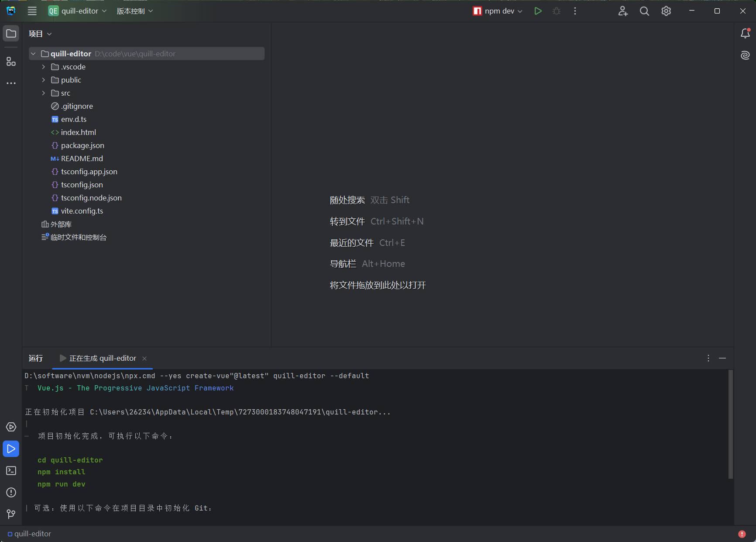Image resolution: width=756 pixels, height=542 pixels.
Task: Click the 随处搜索 search everywhere hint
Action: 347,200
